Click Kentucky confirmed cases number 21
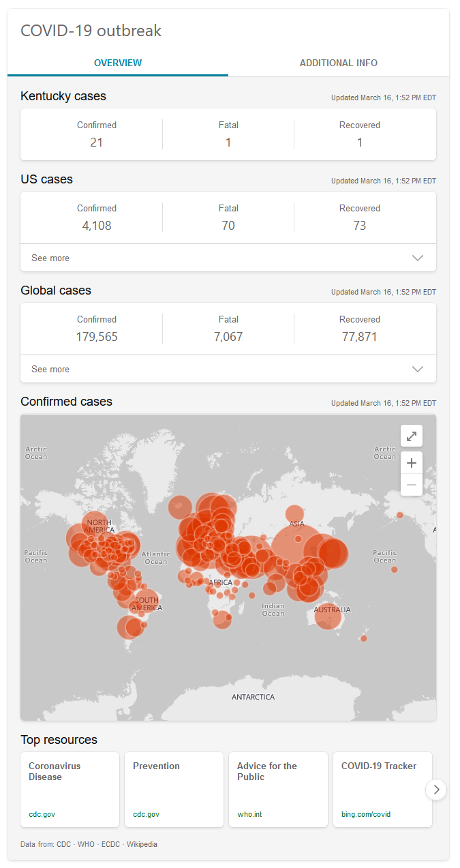This screenshot has height=868, width=460. [97, 143]
